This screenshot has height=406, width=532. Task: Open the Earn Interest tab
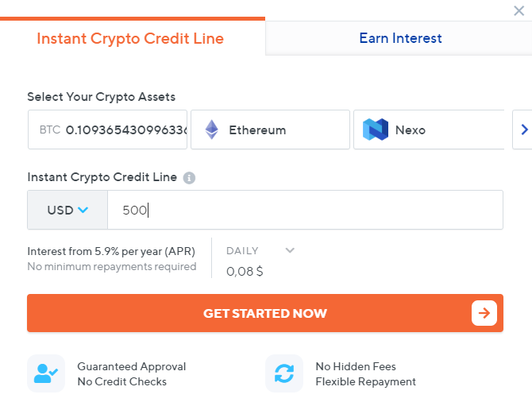pos(400,38)
